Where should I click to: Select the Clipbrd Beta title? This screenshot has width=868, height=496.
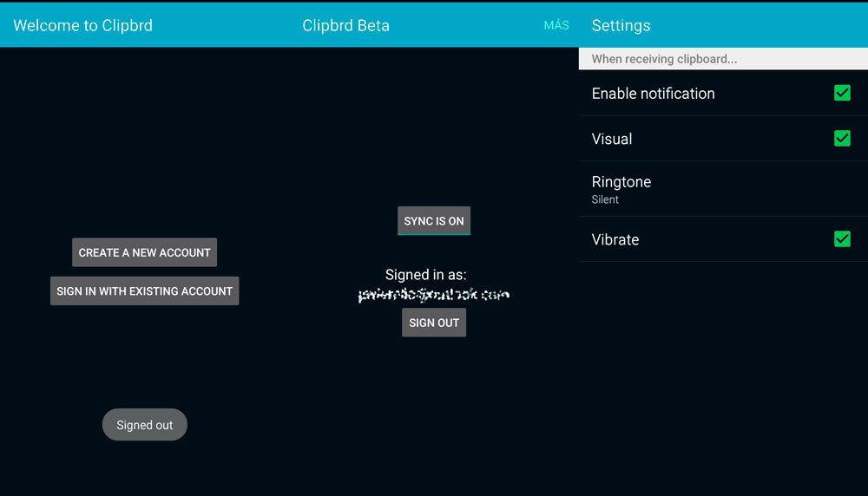click(x=345, y=25)
